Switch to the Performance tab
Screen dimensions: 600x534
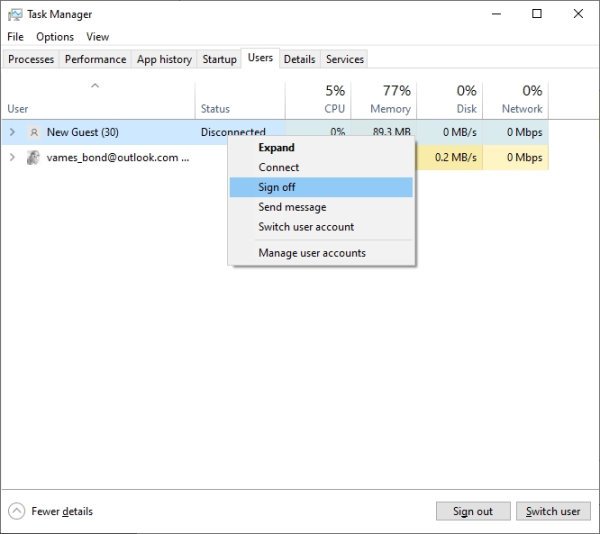pyautogui.click(x=95, y=59)
